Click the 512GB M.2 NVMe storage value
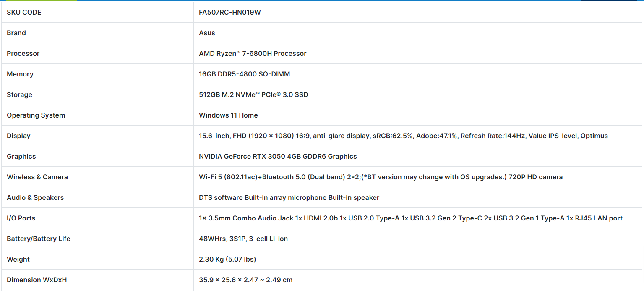Screen dimensions: 644x291 [x=253, y=95]
